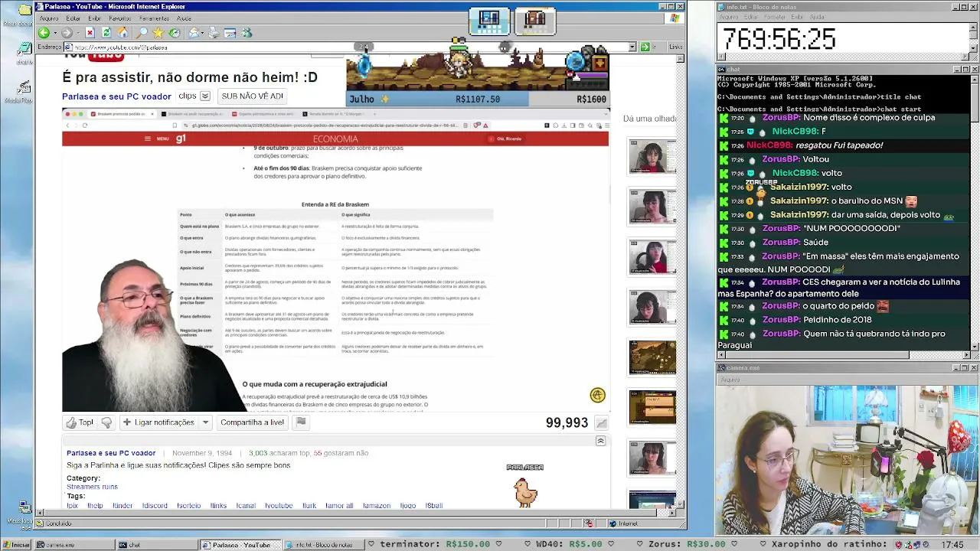Image resolution: width=980 pixels, height=551 pixels.
Task: Click the Refresh icon in IE toolbar
Action: [106, 33]
